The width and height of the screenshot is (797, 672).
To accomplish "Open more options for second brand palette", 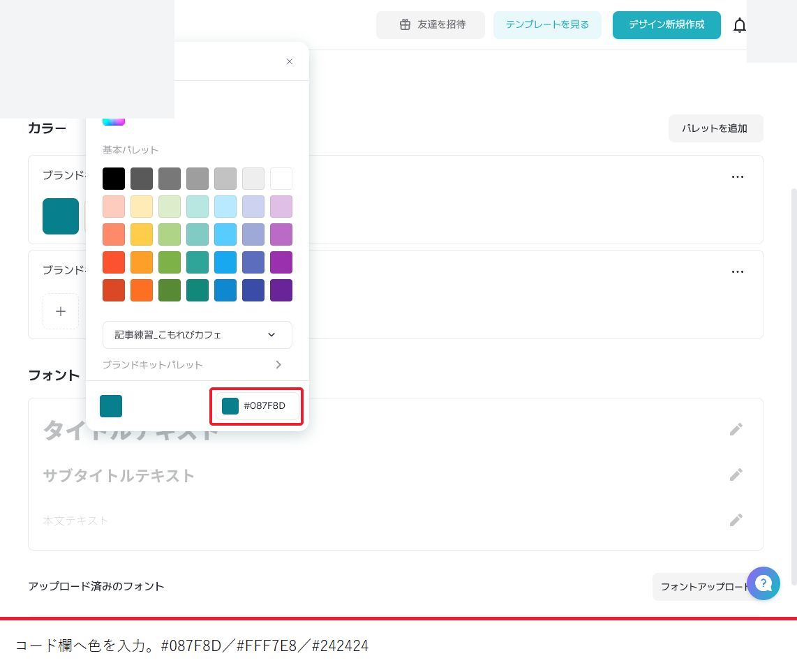I will coord(738,272).
